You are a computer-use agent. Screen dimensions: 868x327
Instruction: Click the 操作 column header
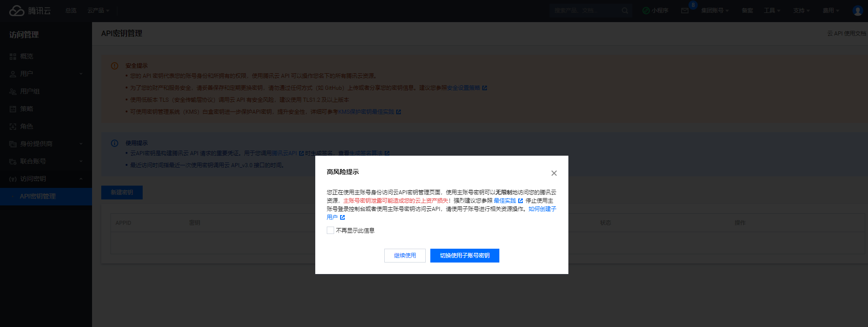(x=740, y=223)
